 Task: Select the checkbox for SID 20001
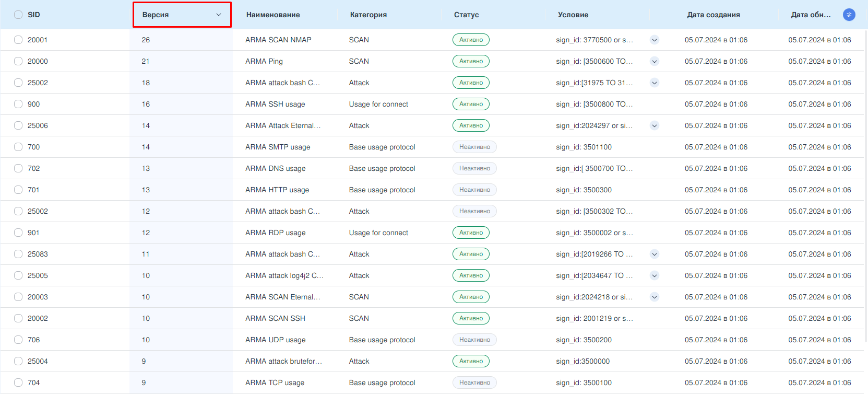coord(18,40)
